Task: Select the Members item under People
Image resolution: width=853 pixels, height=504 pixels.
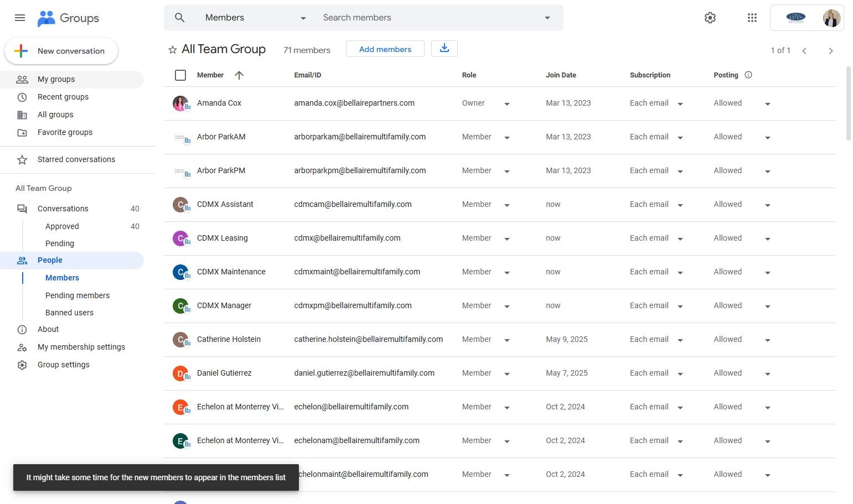Action: pos(62,278)
